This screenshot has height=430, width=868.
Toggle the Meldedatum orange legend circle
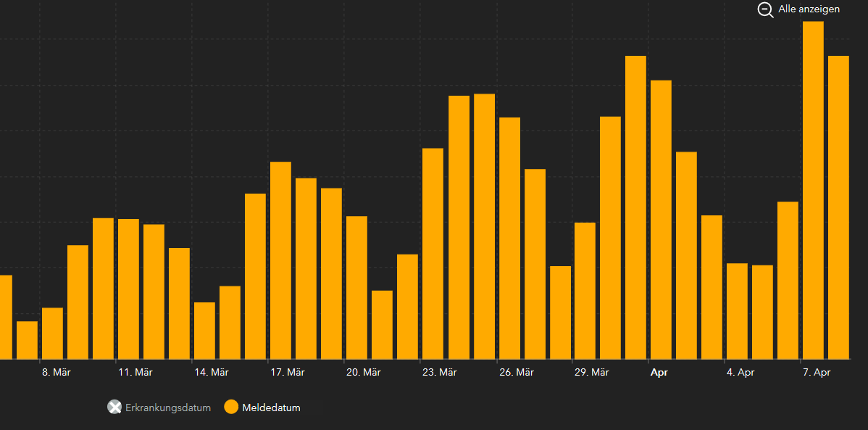point(231,408)
